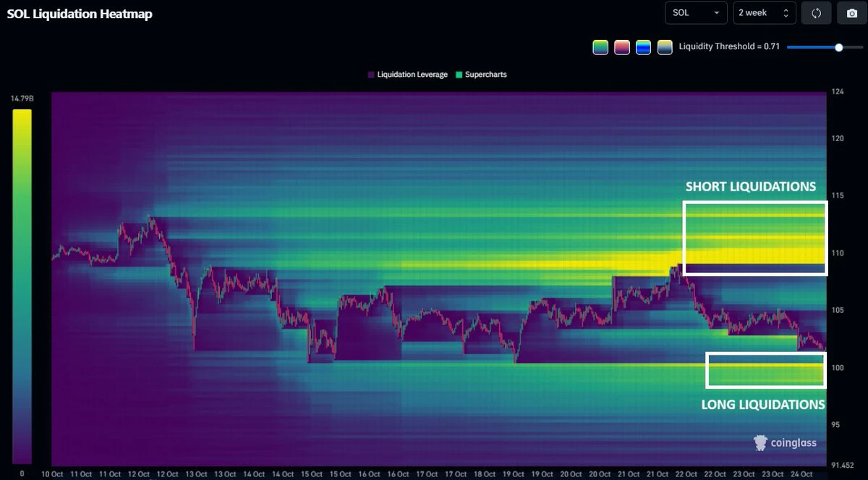868x480 pixels.
Task: Click the Liquidity Threshold = 0.71 label
Action: (728, 48)
